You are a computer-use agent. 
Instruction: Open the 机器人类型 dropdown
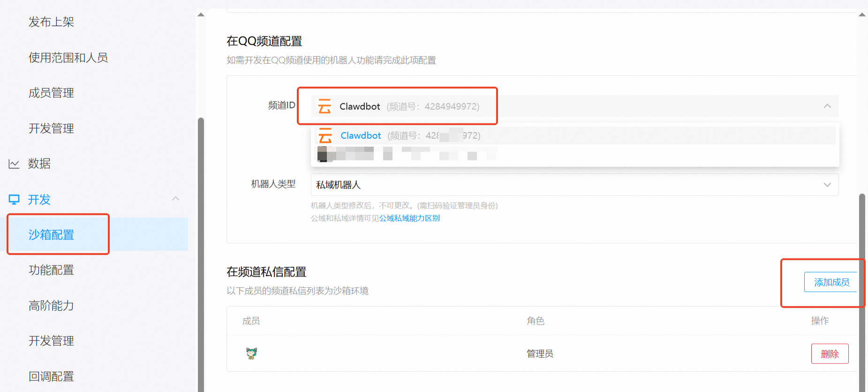click(x=574, y=185)
